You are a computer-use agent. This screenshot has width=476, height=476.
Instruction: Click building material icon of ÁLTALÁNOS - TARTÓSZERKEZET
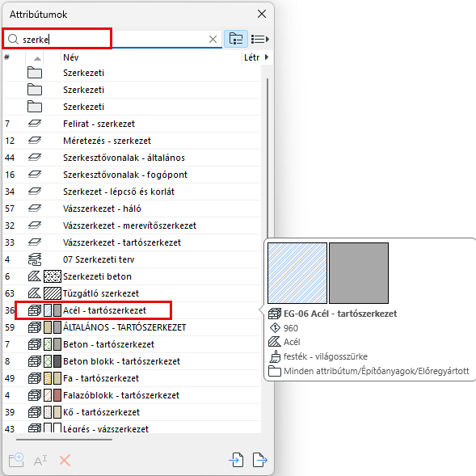[x=35, y=327]
